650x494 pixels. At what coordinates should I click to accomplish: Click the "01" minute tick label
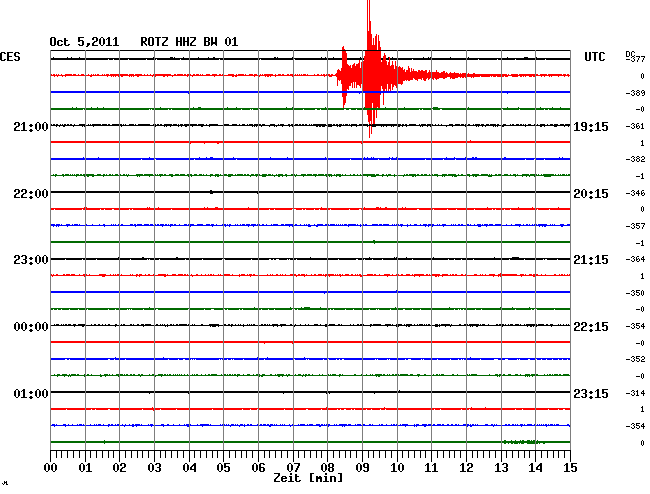tap(85, 468)
